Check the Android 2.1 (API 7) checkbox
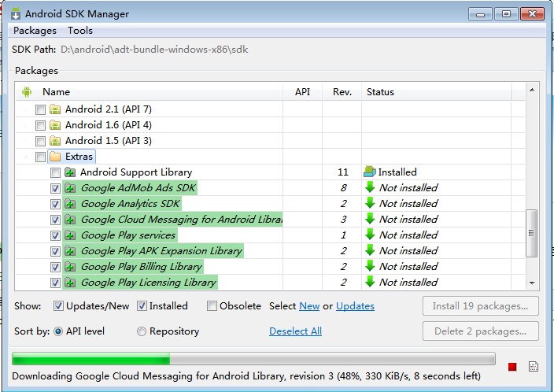This screenshot has height=392, width=554. 40,109
